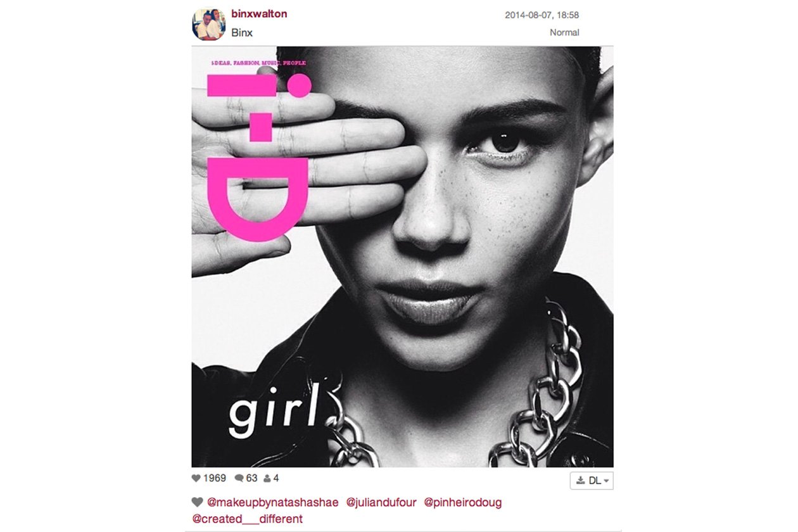The height and width of the screenshot is (532, 798).
Task: Click the download arrow icon in DL button
Action: click(x=580, y=481)
